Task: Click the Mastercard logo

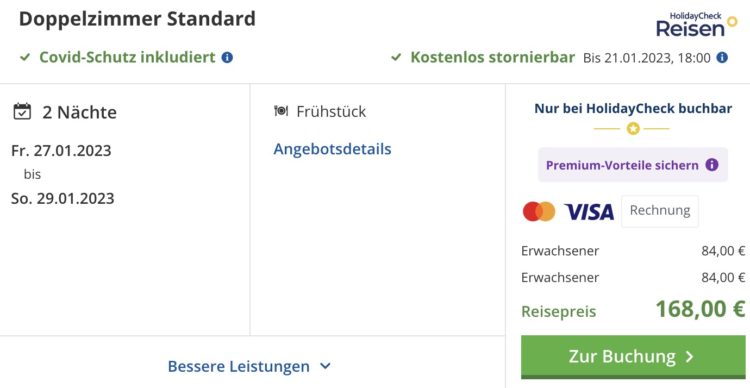Action: click(539, 211)
